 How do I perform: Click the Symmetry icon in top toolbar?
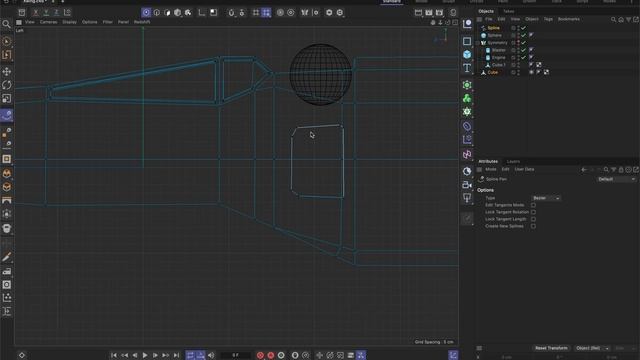point(304,13)
